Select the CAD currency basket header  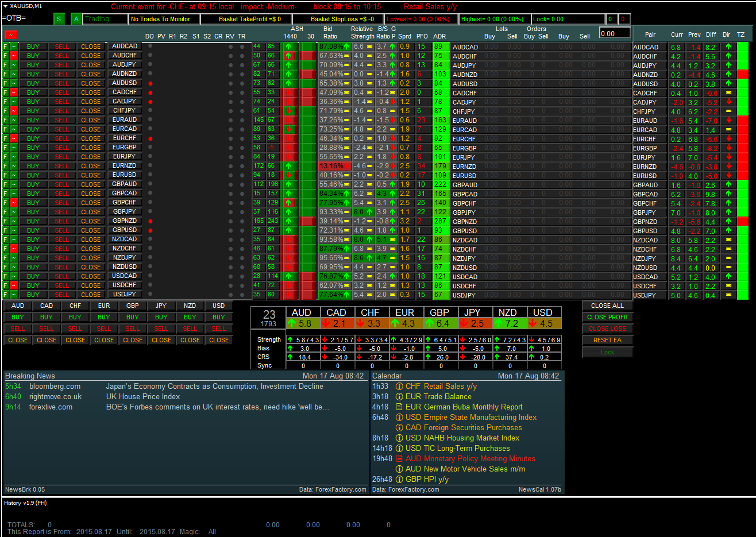tap(47, 306)
